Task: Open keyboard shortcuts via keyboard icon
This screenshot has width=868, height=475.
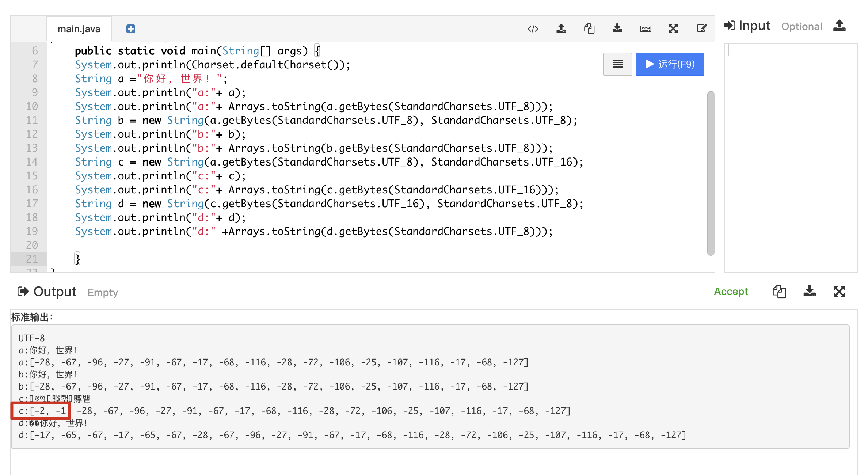Action: 646,28
